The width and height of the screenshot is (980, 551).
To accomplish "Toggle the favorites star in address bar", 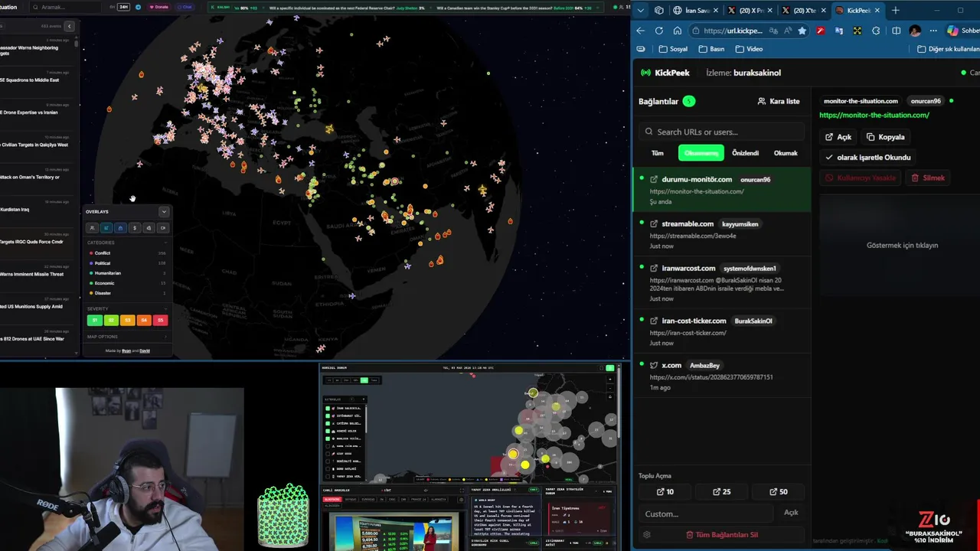I will pos(802,31).
